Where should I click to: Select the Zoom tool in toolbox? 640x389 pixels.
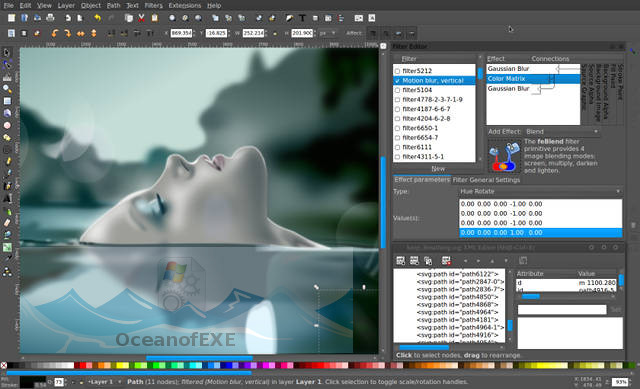coord(7,89)
